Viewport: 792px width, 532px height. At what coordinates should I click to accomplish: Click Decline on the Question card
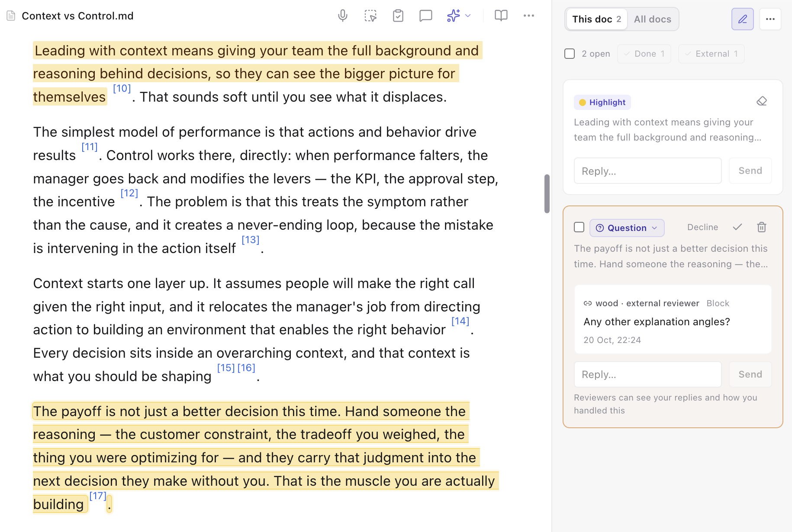(702, 227)
